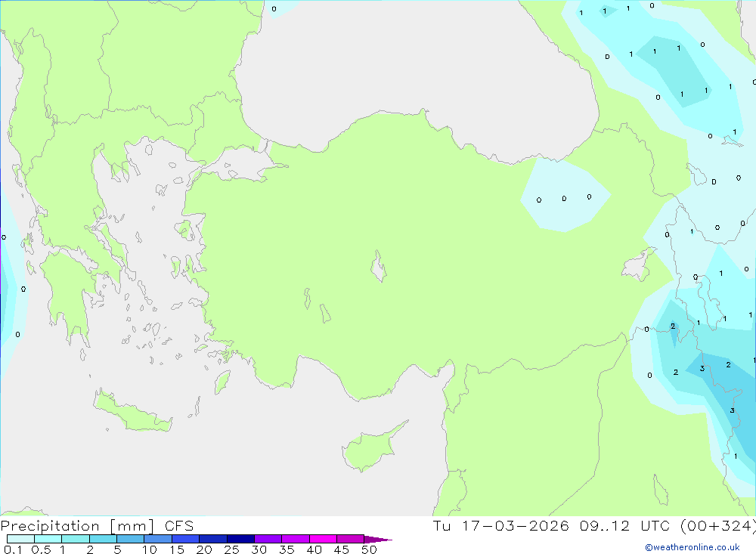Click the 15–20 mm royal blue legend swatch
Image resolution: width=756 pixels, height=554 pixels.
[x=186, y=539]
